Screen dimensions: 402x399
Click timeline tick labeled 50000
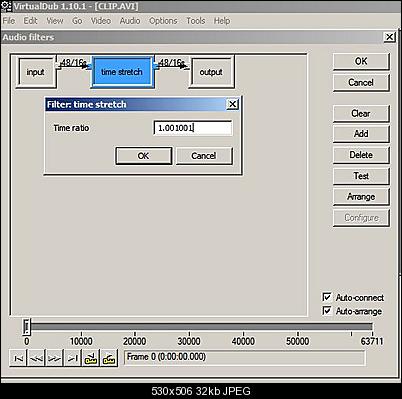click(x=298, y=341)
